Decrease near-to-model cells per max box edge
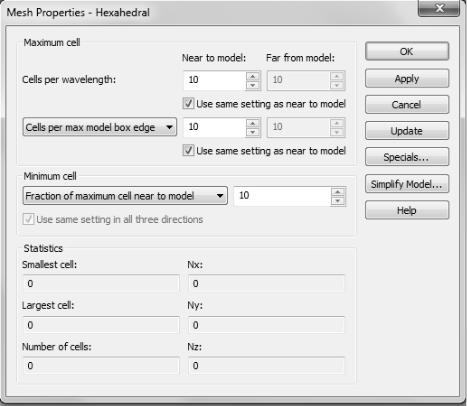This screenshot has width=467, height=406. tap(253, 132)
